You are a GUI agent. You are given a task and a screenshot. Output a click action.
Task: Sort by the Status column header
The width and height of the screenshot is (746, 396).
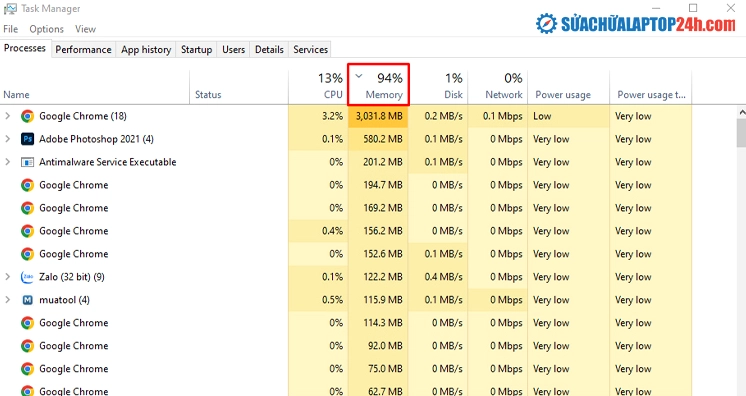pyautogui.click(x=239, y=87)
